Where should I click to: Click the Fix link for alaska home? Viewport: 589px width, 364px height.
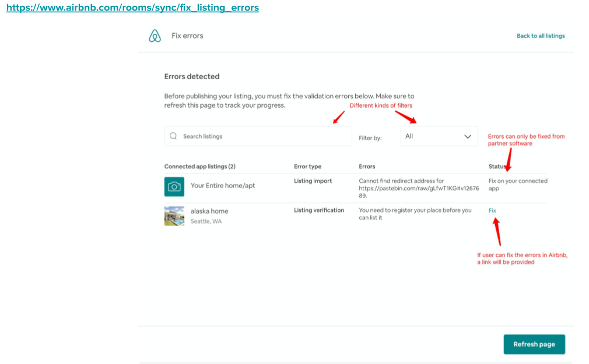(492, 210)
